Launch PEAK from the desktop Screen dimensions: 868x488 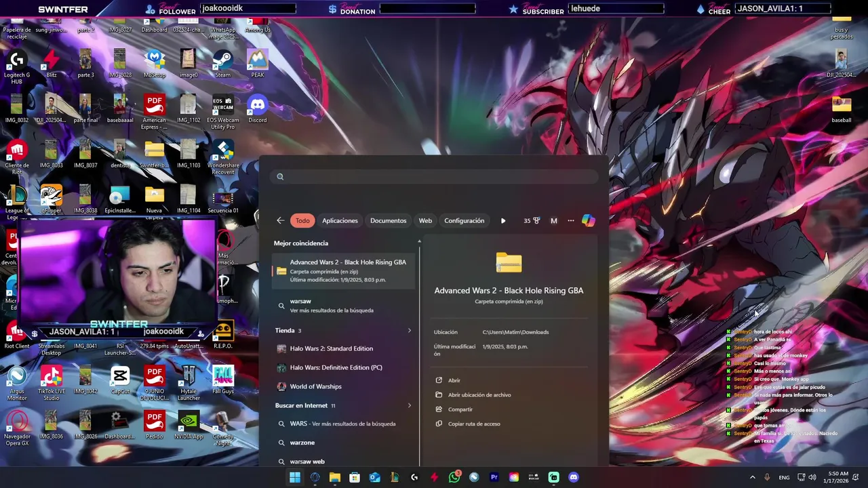[x=257, y=63]
